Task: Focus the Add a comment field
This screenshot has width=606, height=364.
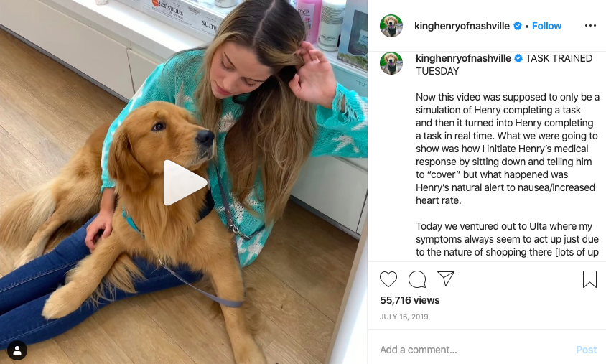Action: [473, 350]
